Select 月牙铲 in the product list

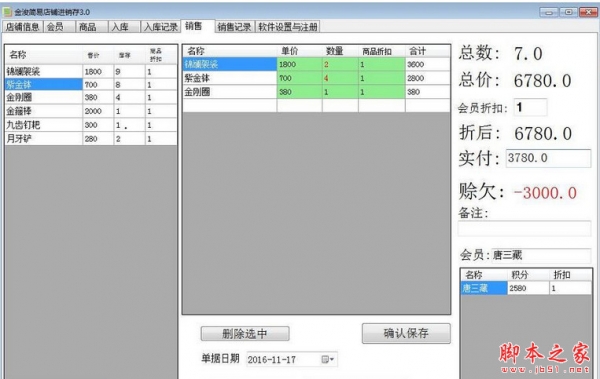pos(44,139)
